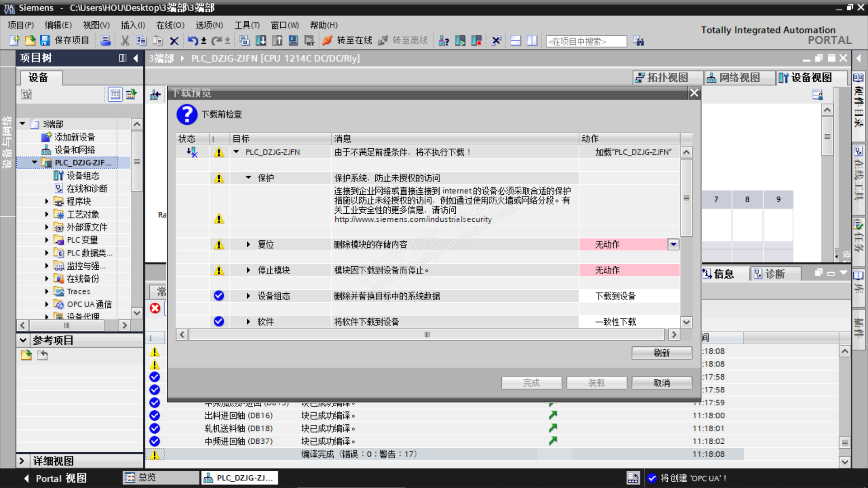Expand the 程序块 tree node
The height and width of the screenshot is (488, 868).
[x=47, y=202]
